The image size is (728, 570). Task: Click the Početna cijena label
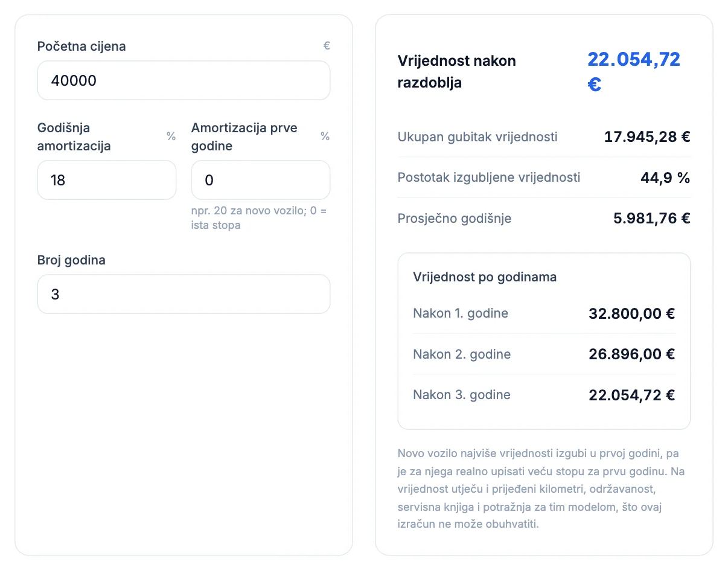tap(81, 46)
